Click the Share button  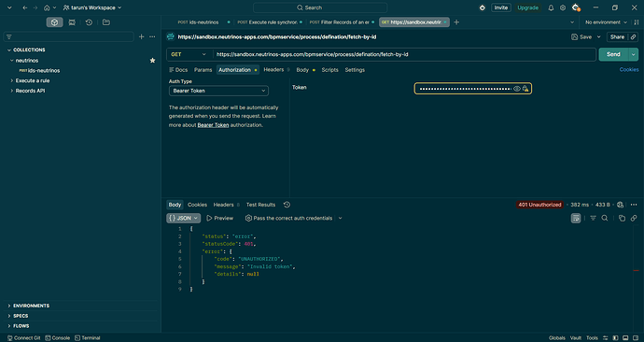click(x=617, y=37)
